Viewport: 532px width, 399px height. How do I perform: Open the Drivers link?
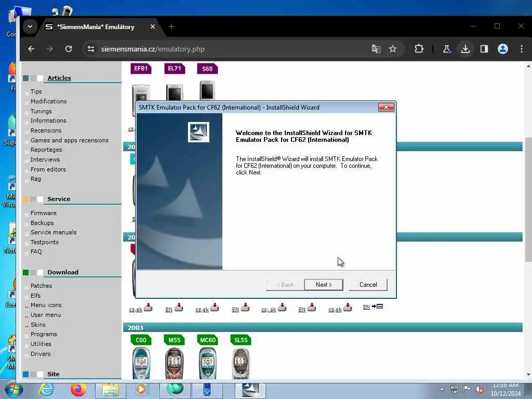pyautogui.click(x=41, y=354)
